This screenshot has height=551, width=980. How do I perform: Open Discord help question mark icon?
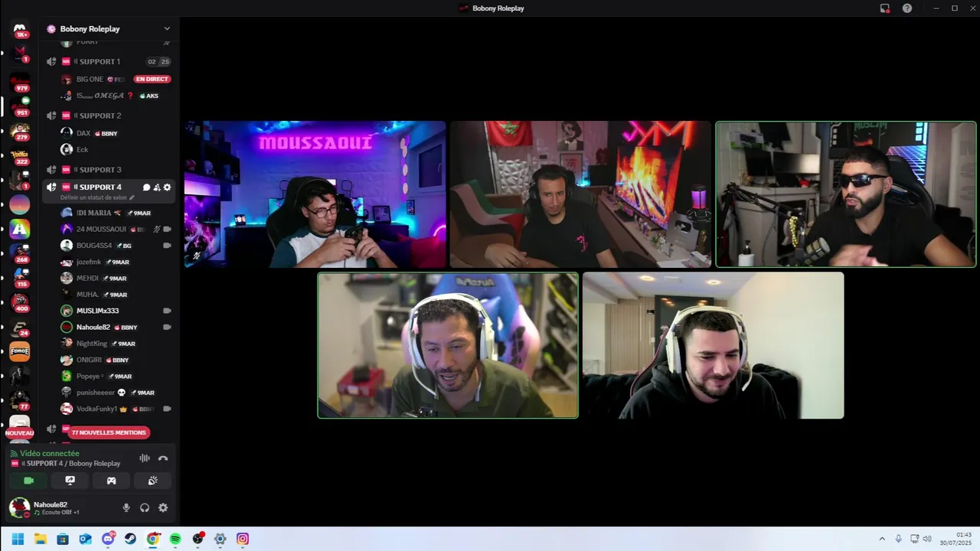907,8
